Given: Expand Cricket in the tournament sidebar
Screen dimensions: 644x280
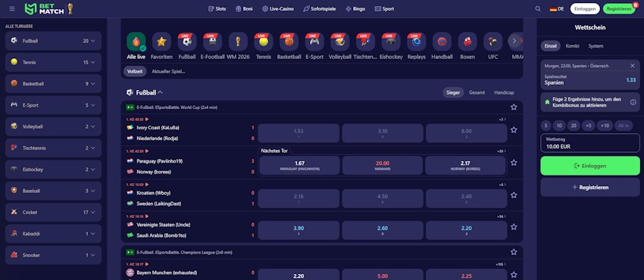Looking at the screenshot, I should pos(53,213).
